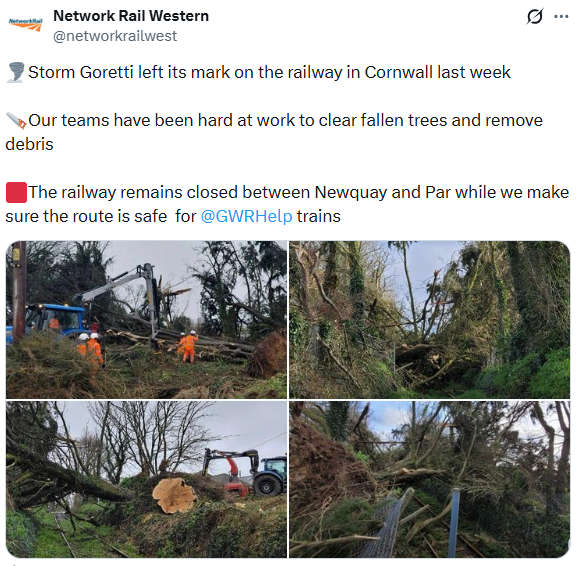Click the Newquay and Par closure sentence
Screen dimensions: 577x566
point(287,204)
